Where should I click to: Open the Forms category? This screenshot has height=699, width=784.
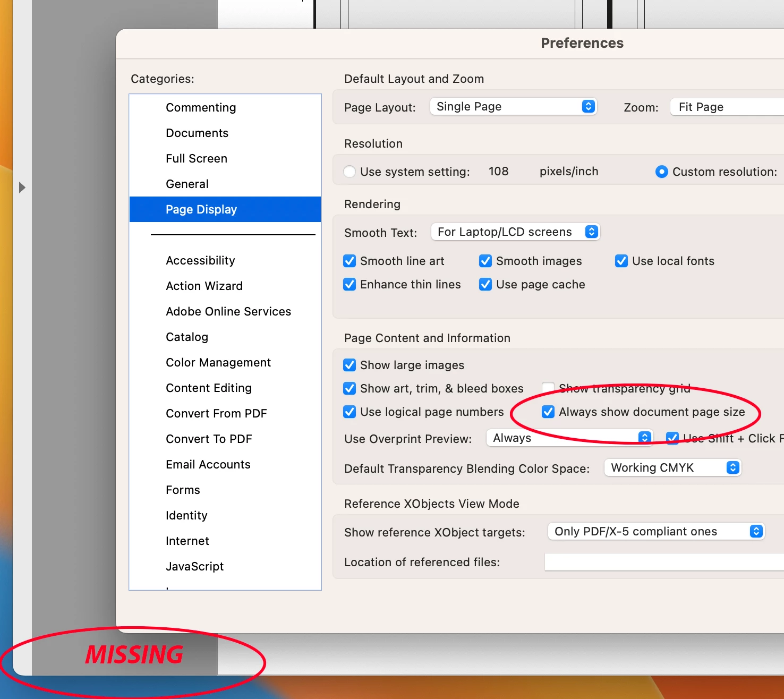[225, 490]
